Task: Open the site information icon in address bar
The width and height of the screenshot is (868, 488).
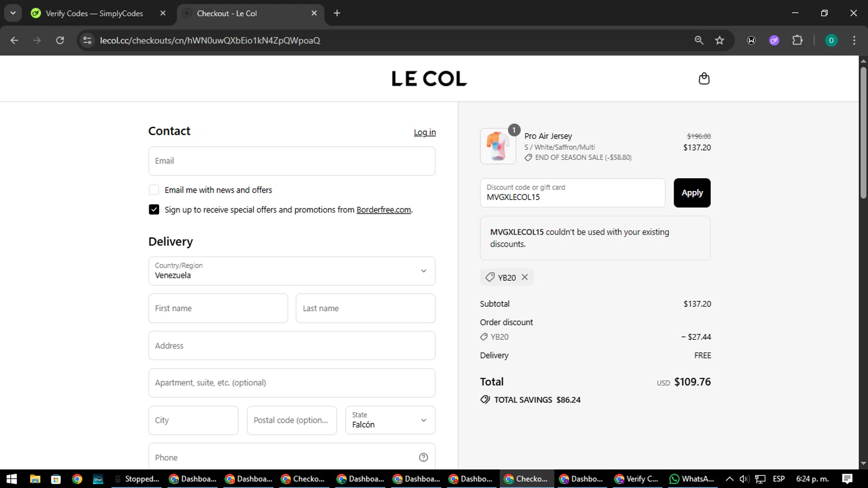Action: (x=87, y=40)
